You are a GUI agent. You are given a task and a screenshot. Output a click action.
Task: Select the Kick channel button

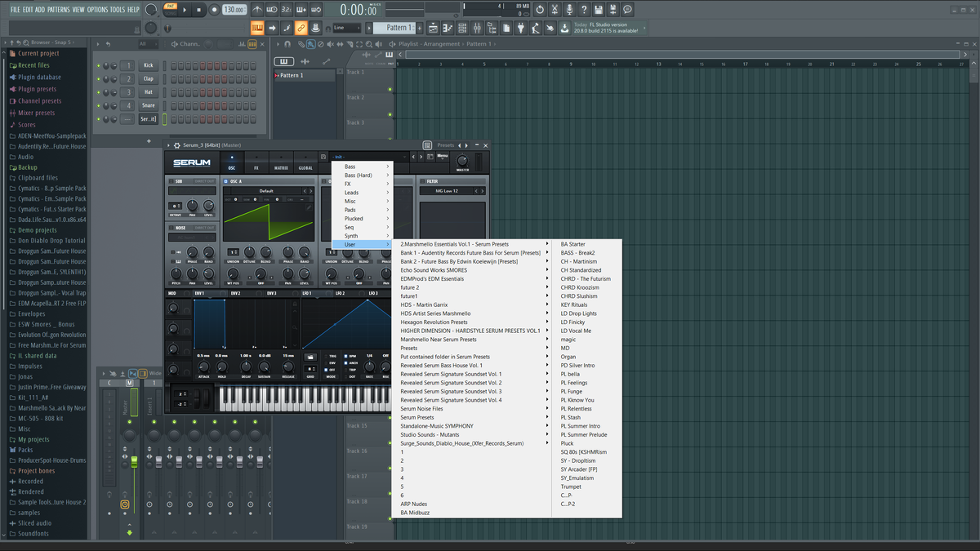148,65
